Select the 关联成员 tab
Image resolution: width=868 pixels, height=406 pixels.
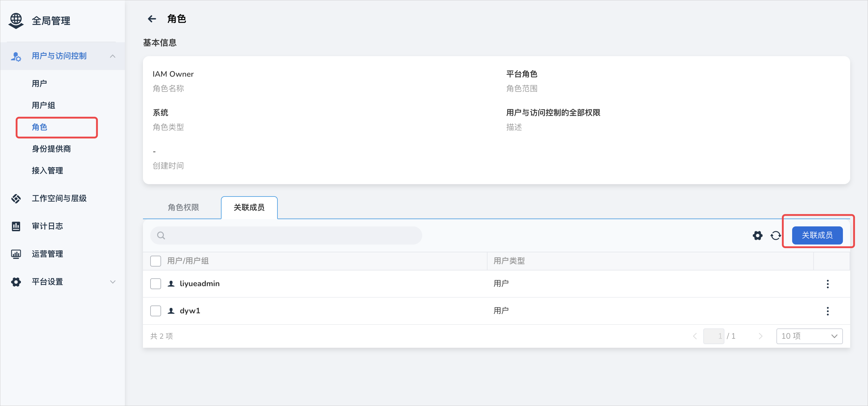coord(249,207)
